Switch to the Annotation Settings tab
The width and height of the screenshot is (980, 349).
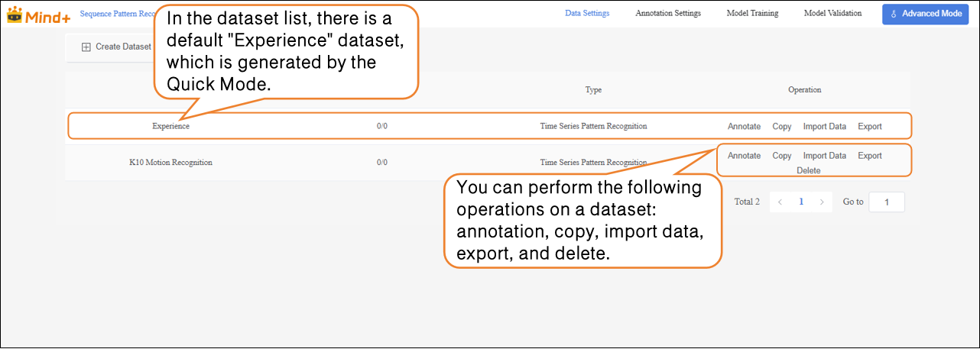(668, 13)
